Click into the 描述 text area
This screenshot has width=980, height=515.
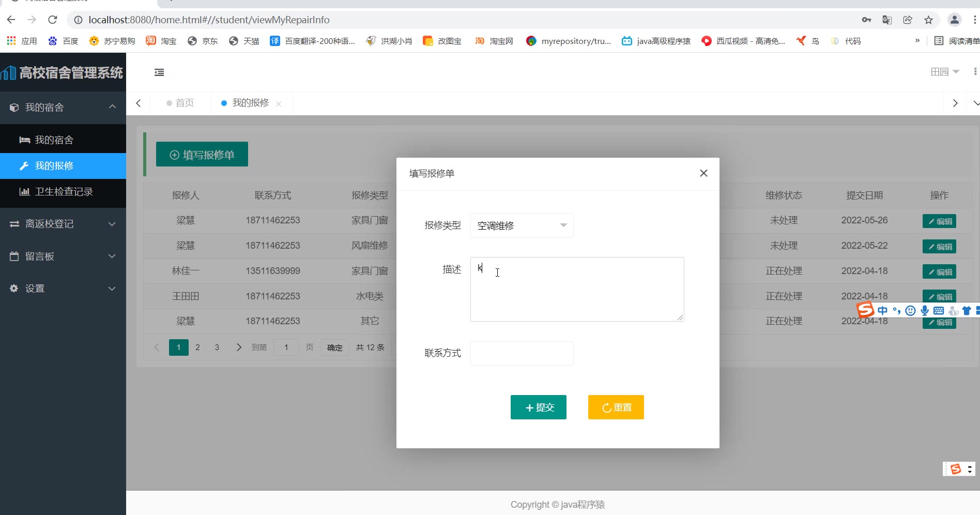(577, 289)
